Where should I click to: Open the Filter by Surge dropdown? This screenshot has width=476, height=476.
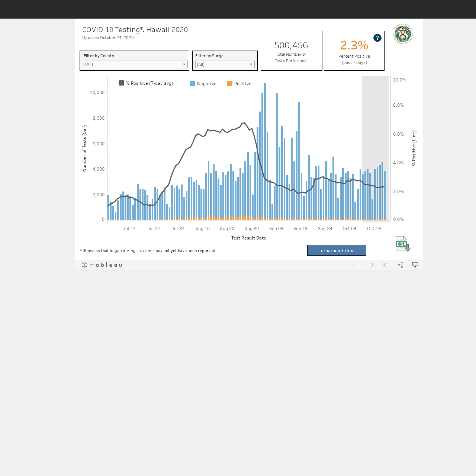[225, 64]
